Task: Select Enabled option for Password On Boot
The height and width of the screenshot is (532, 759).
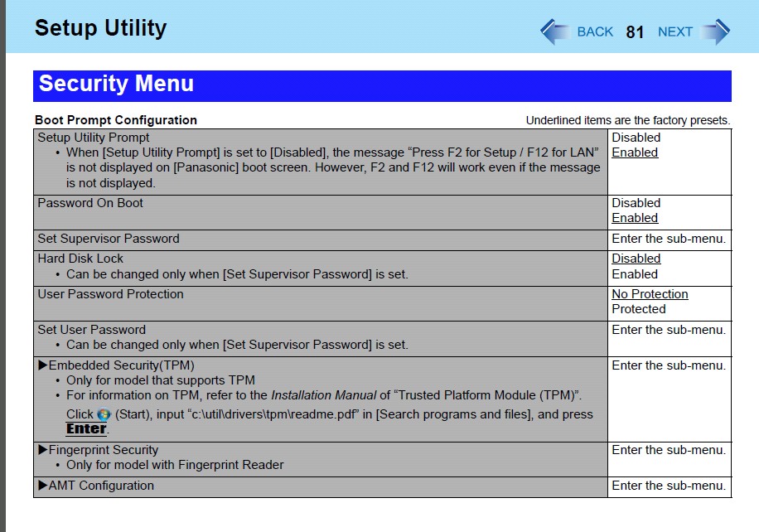Action: 635,218
